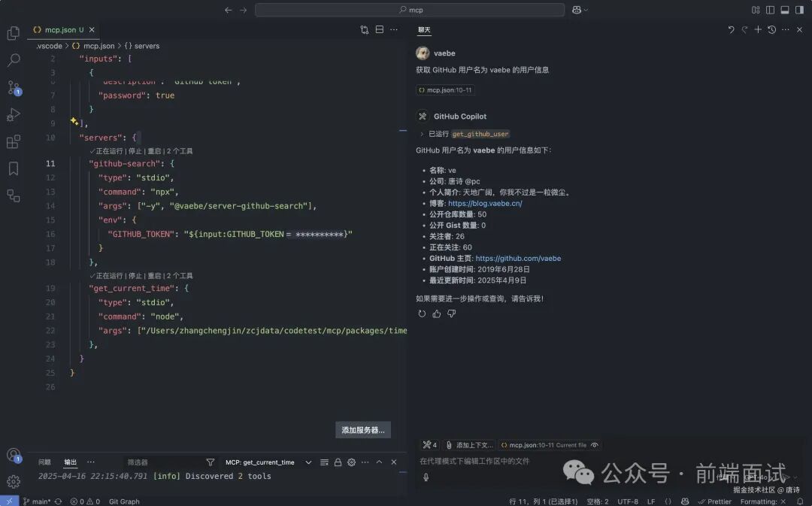Stop the get_current_time server via 停止
Viewport: 812px width, 506px height.
[x=135, y=275]
